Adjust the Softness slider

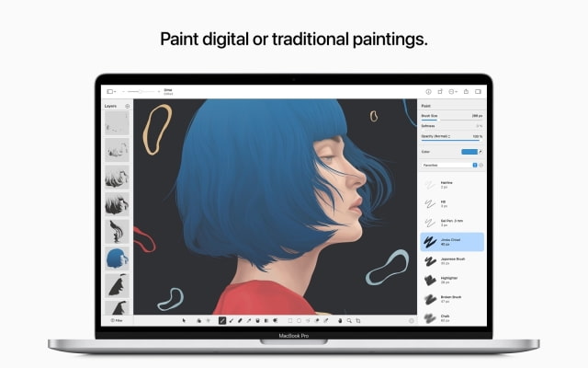point(452,130)
